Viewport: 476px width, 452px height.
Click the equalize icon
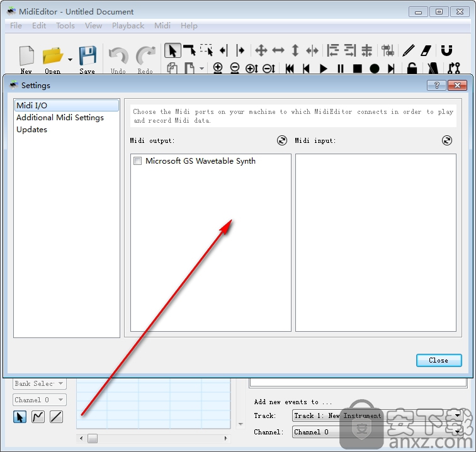(x=366, y=50)
